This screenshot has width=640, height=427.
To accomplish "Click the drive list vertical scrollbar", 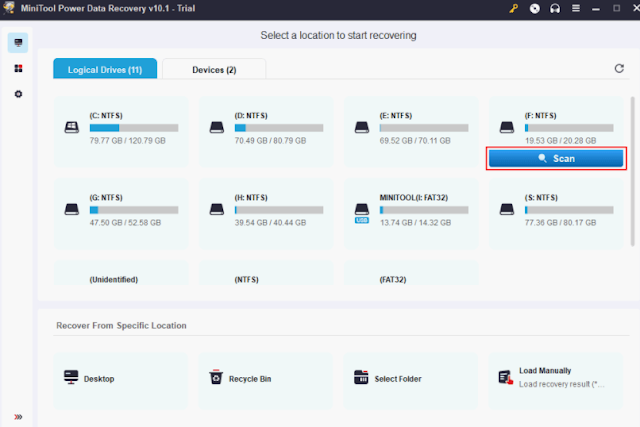I will click(x=633, y=171).
